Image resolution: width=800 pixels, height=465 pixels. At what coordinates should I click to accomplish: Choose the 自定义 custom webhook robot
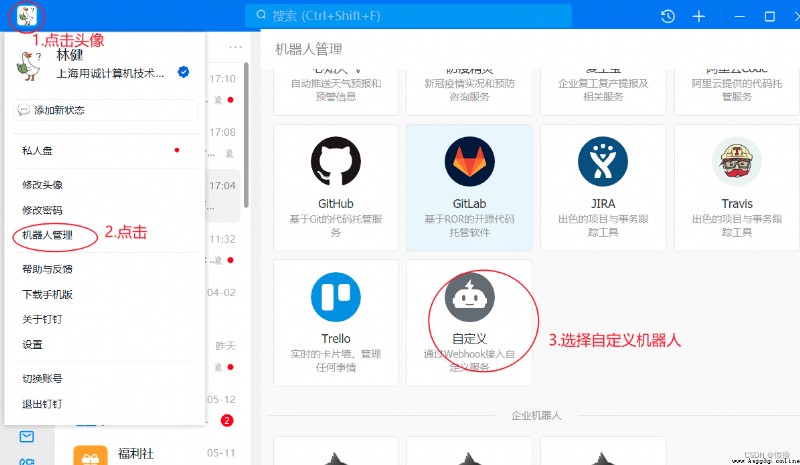[469, 323]
